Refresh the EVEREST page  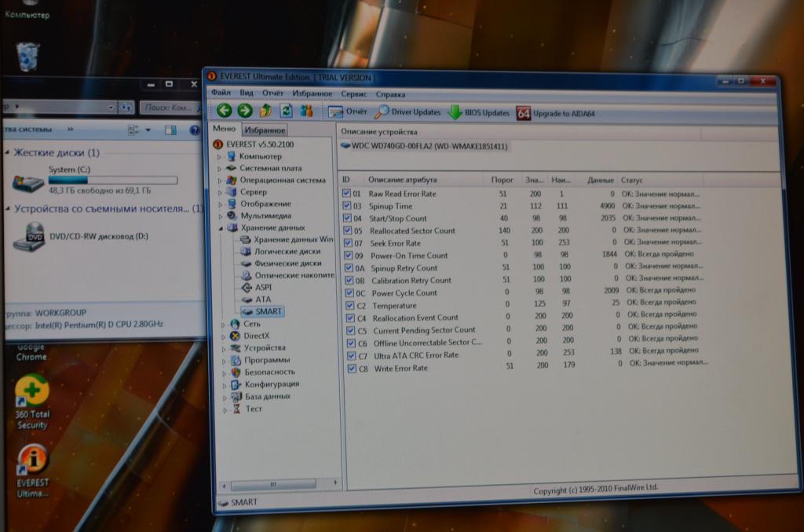pyautogui.click(x=286, y=111)
